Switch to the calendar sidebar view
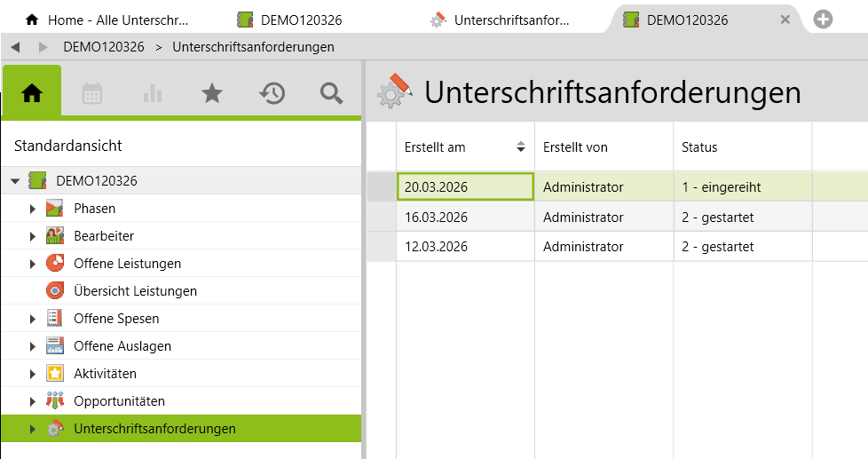This screenshot has width=868, height=459. 92,93
